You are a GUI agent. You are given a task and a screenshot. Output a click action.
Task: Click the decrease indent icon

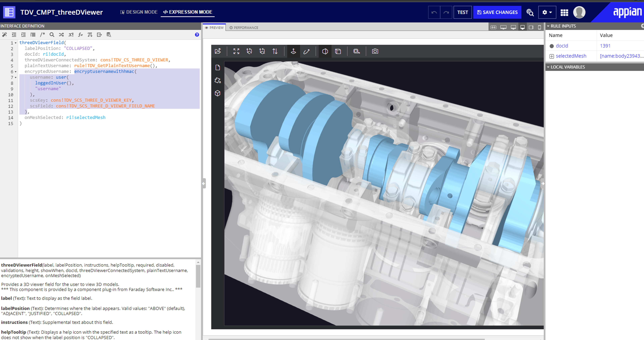[14, 35]
